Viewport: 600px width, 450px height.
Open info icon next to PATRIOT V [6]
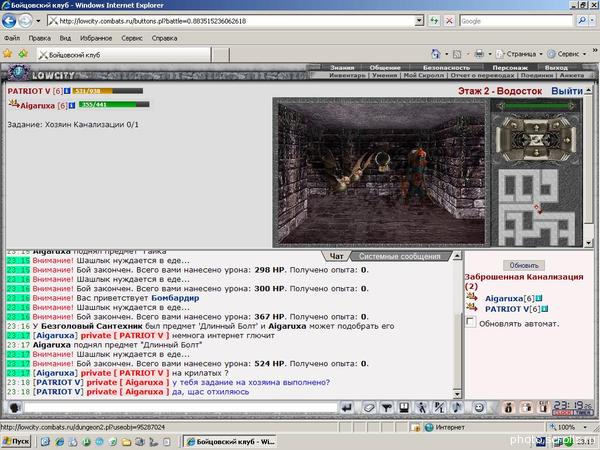67,91
